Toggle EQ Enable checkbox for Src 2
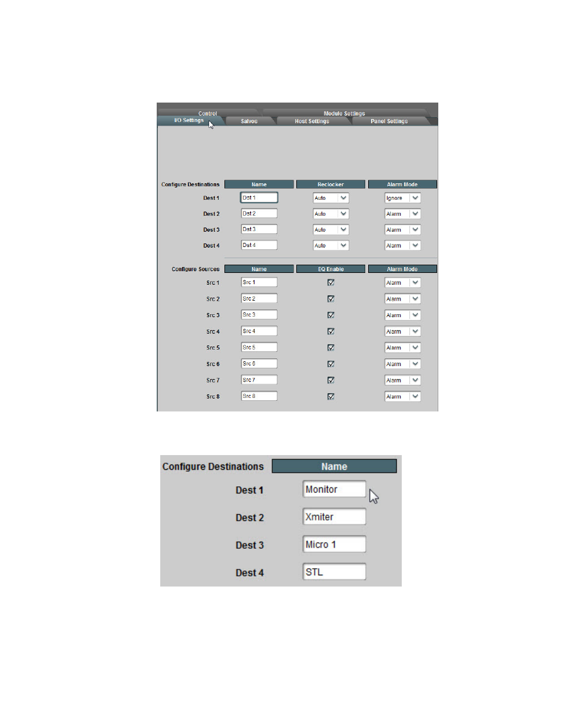The height and width of the screenshot is (728, 562). pyautogui.click(x=331, y=299)
